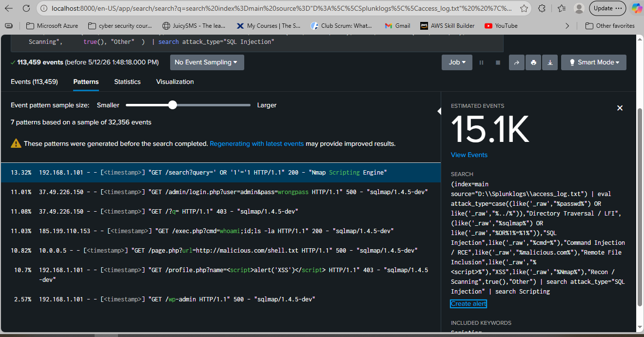Screen dimensions: 644x337
Task: Select the malicious.com/shell.txt pattern row
Action: [x=220, y=251]
